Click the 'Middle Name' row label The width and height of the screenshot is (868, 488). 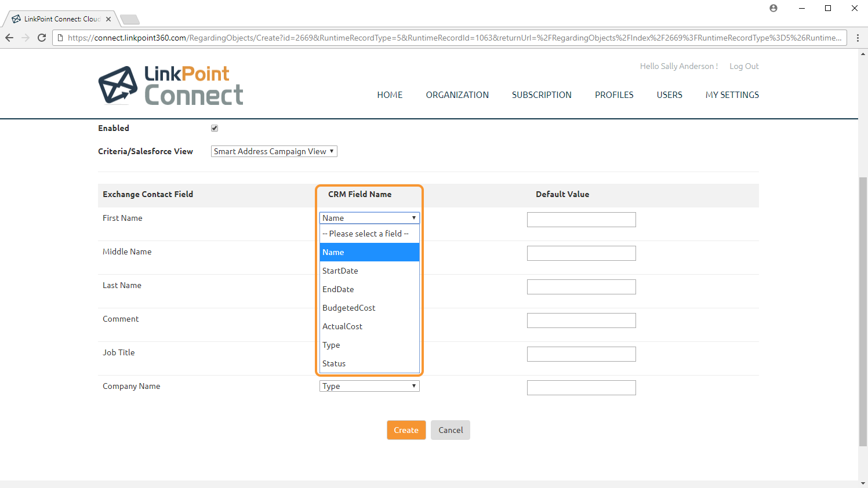[x=127, y=252]
